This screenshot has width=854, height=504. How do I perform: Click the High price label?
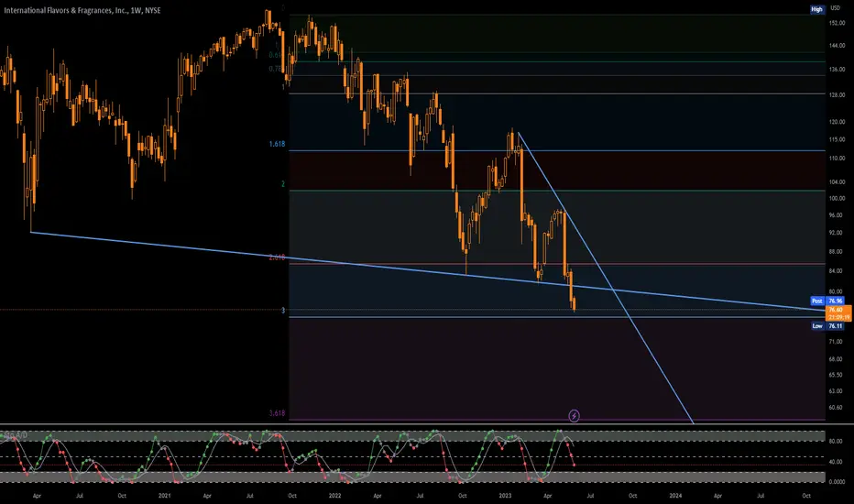coord(817,9)
